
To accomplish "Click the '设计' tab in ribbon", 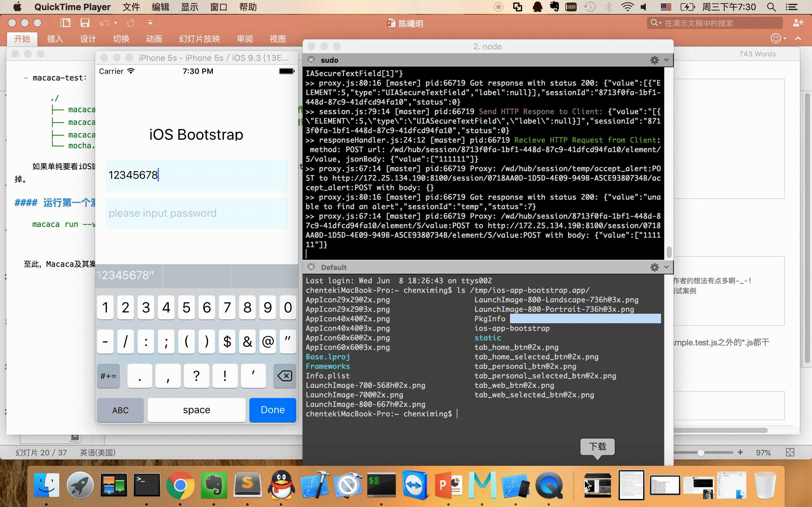I will [x=88, y=39].
